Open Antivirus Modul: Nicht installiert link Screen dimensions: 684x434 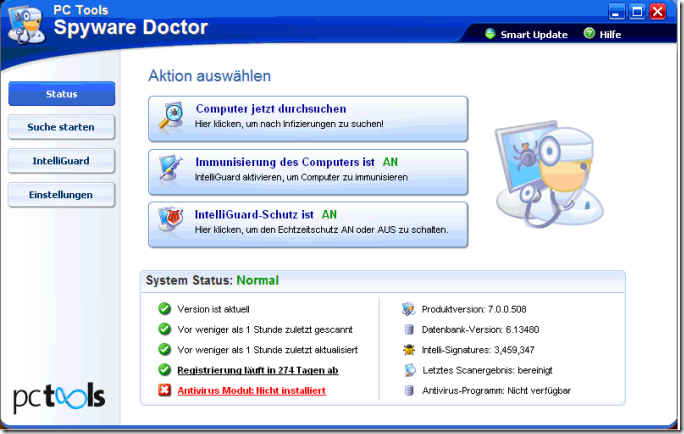click(252, 391)
